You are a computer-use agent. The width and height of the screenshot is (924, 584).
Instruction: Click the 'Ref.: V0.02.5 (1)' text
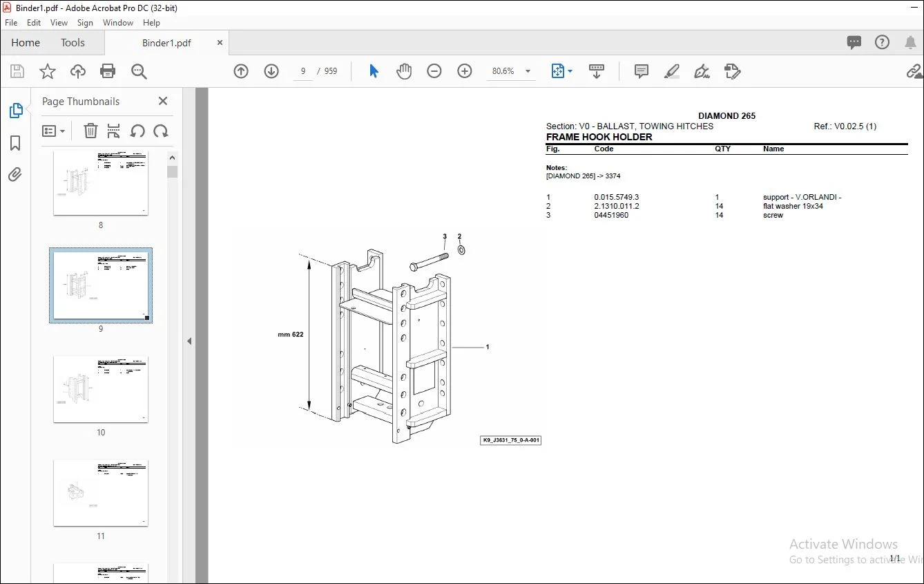pyautogui.click(x=845, y=126)
